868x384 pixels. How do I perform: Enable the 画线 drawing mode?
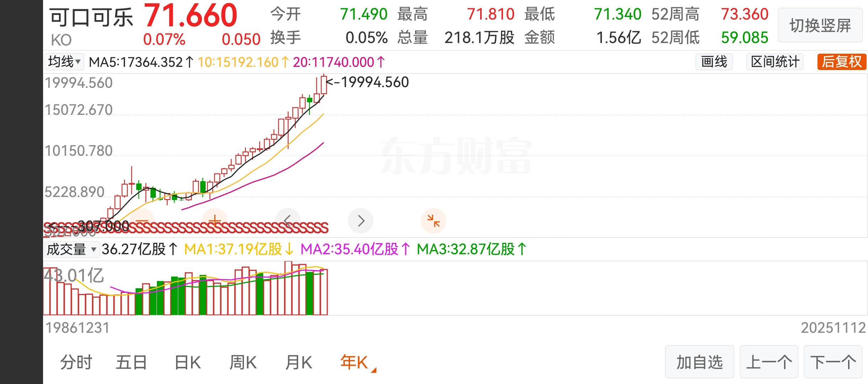pos(714,62)
